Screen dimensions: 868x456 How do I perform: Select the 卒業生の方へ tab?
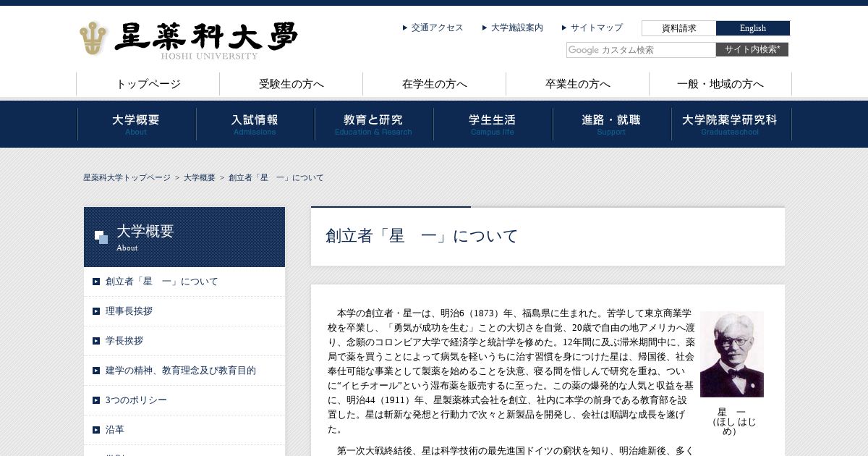coord(578,84)
